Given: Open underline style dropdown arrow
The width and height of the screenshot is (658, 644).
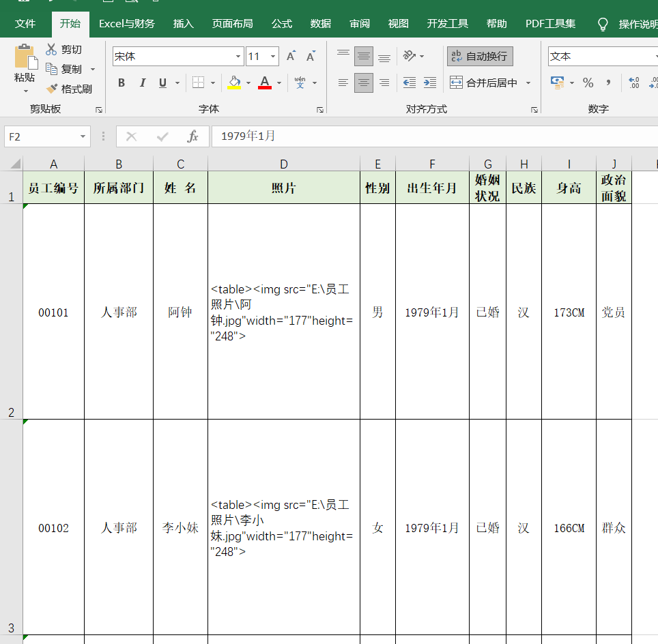Looking at the screenshot, I should tap(177, 83).
